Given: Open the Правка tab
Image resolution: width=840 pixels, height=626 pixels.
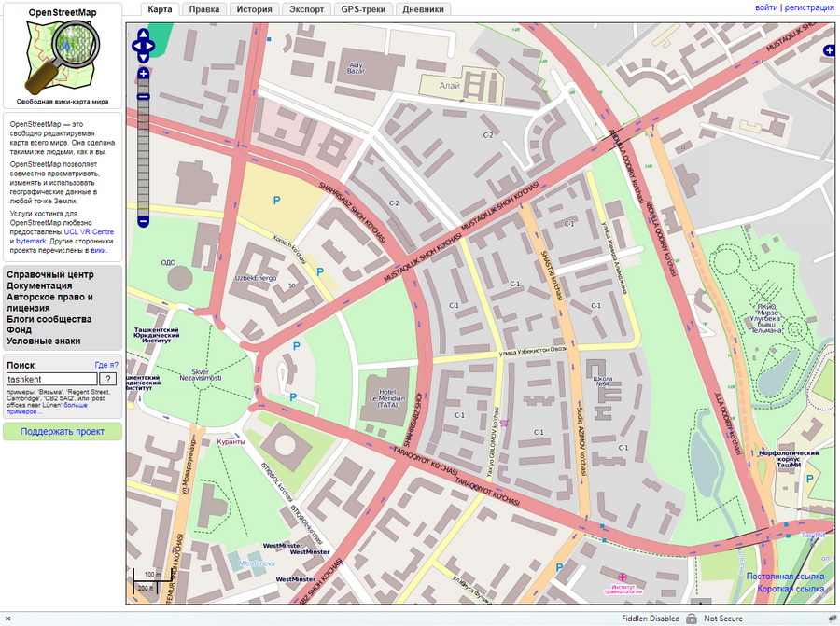Looking at the screenshot, I should coord(203,8).
